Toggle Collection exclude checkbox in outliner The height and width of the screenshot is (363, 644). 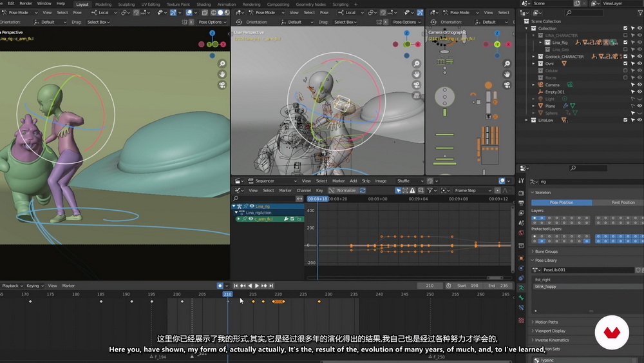coord(625,28)
